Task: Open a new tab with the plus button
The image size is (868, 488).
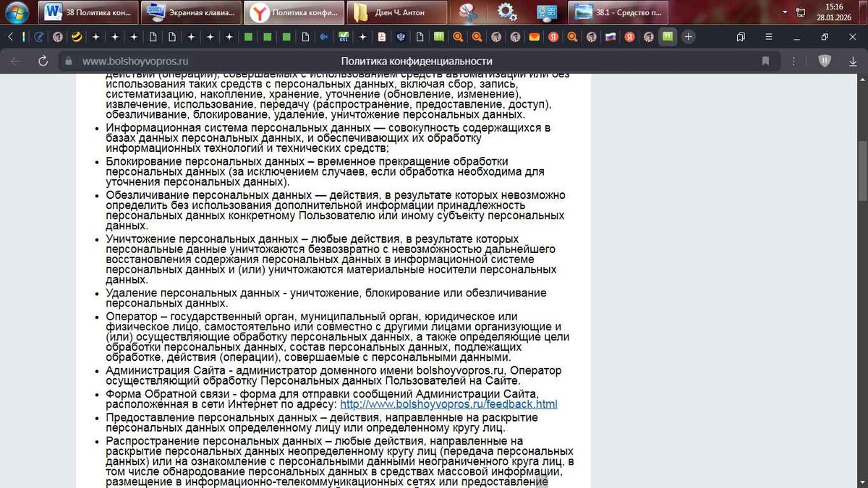Action: tap(688, 37)
